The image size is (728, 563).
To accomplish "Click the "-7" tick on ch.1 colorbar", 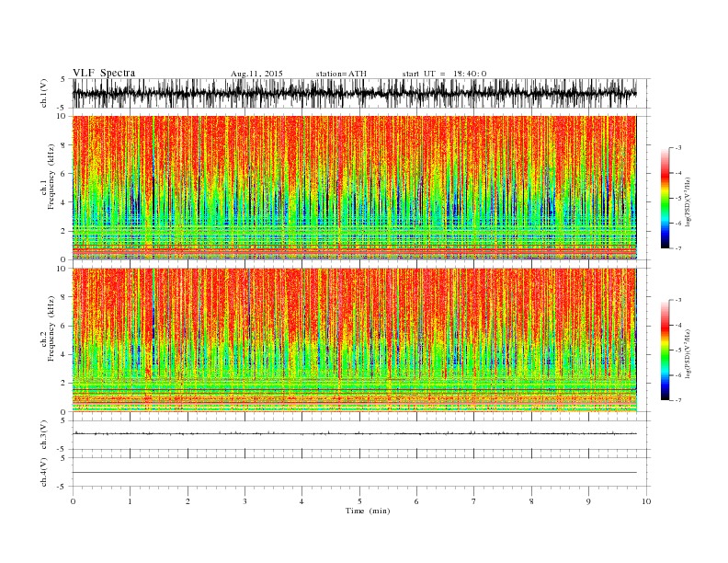I will (678, 248).
